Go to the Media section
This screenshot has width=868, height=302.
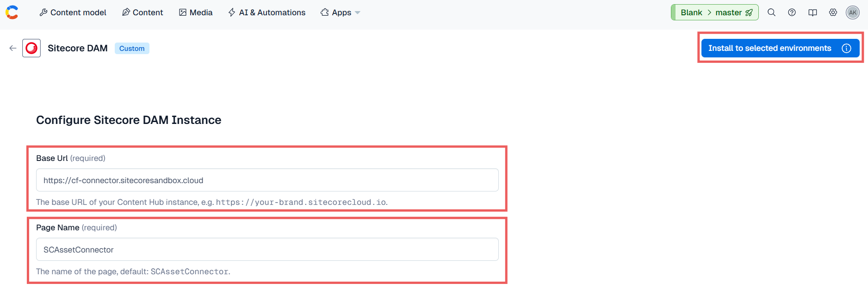click(196, 12)
